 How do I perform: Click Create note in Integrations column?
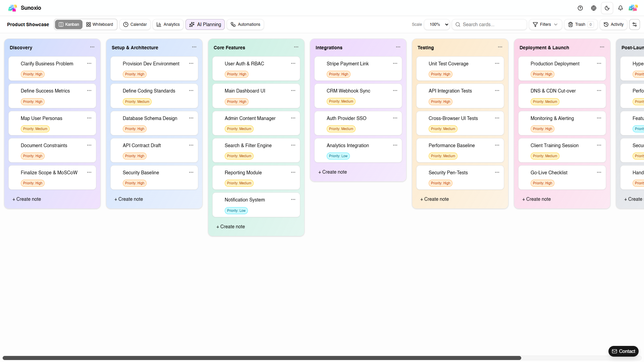point(332,172)
